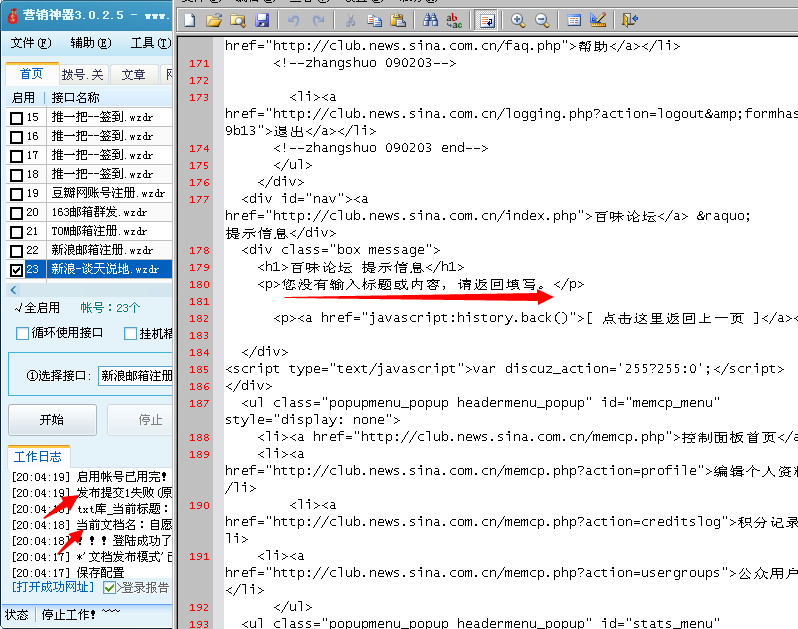Enable interface 16 checkbox
This screenshot has height=629, width=798.
[16, 137]
